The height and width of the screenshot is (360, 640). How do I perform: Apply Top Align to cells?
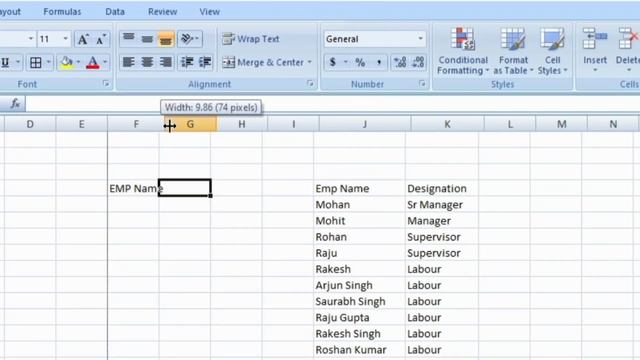tap(129, 39)
